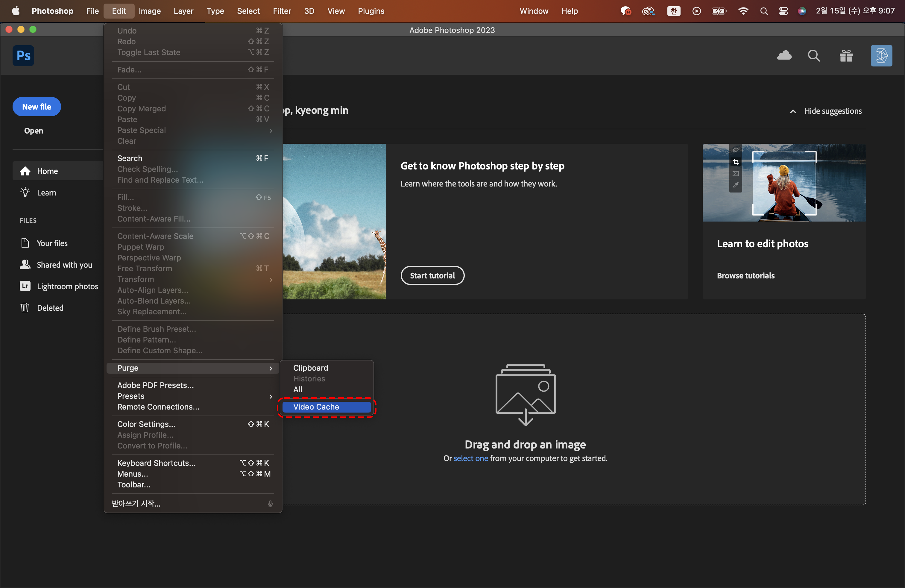Screen dimensions: 905x588
Task: Open macOS Control Center in menu bar
Action: click(x=783, y=11)
